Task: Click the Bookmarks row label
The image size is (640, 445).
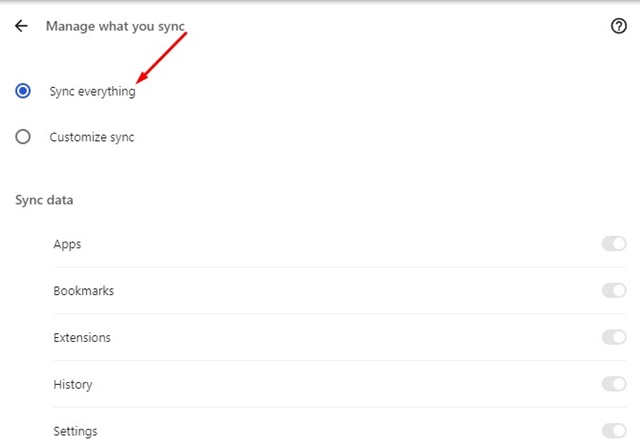Action: click(x=83, y=291)
